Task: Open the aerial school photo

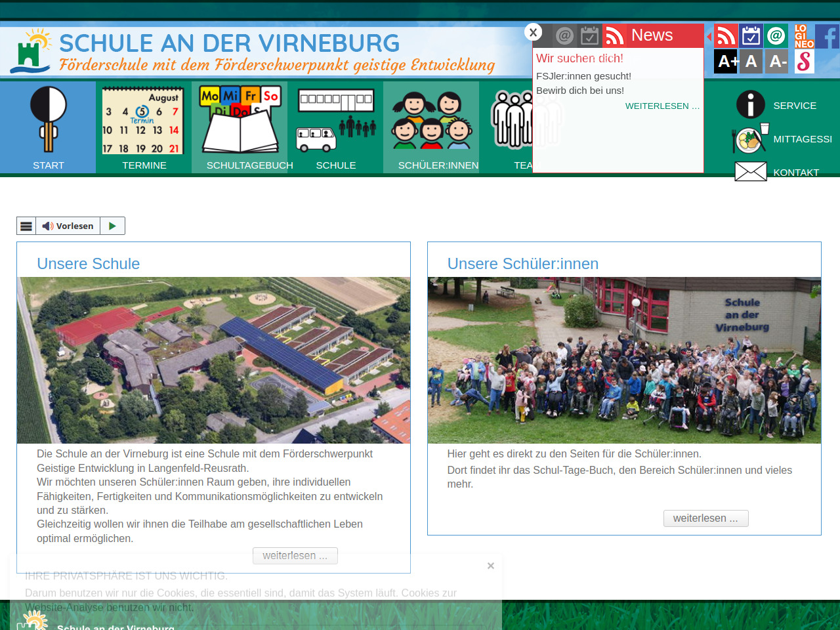Action: pyautogui.click(x=213, y=360)
